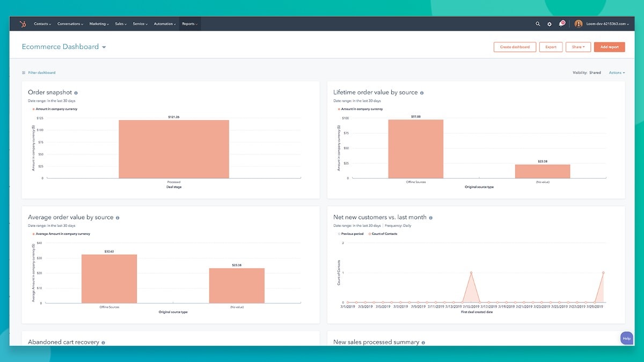
Task: Click the Processed bar in Order snapshot
Action: pyautogui.click(x=174, y=149)
